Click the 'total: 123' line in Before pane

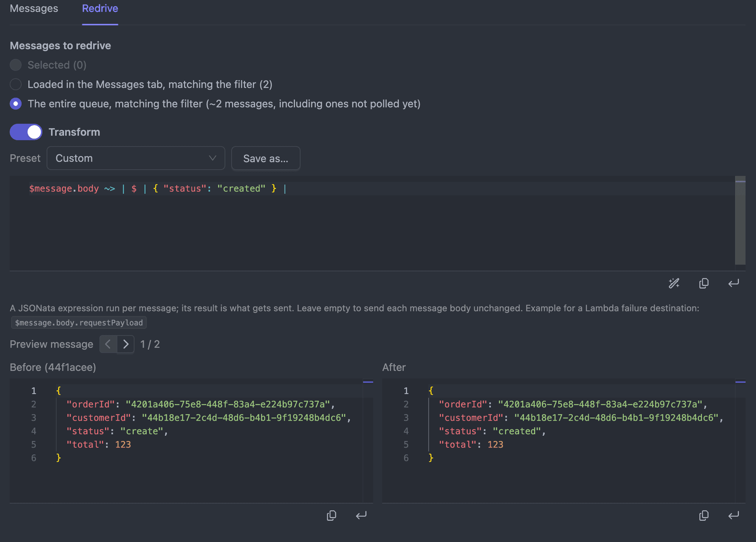(x=99, y=445)
